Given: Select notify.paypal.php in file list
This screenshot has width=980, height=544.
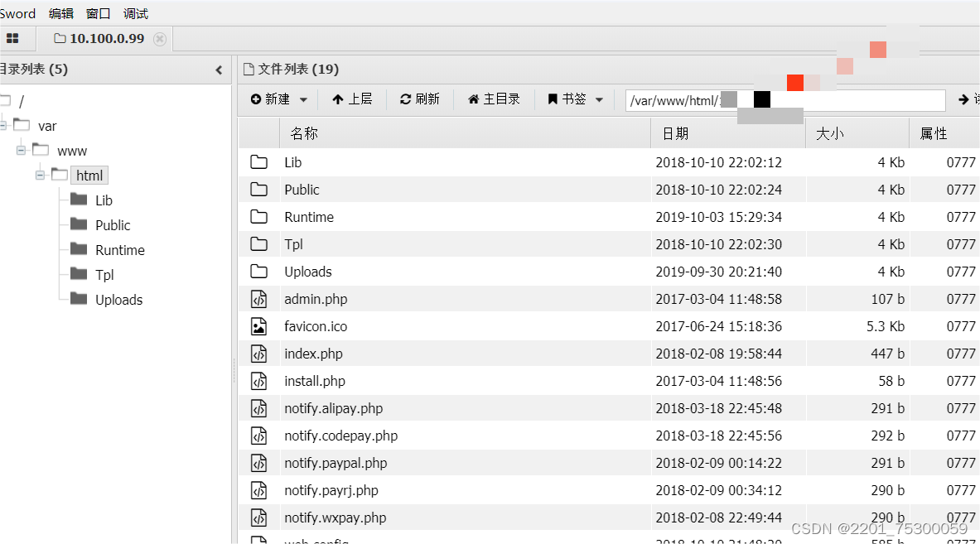Looking at the screenshot, I should 336,463.
